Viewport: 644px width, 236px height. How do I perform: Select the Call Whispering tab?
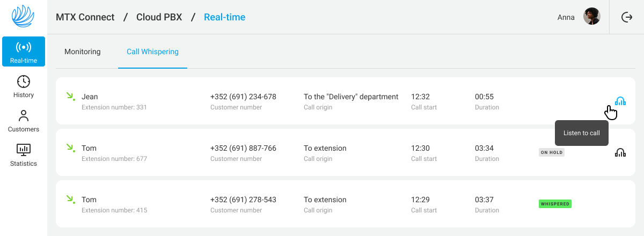tap(152, 52)
